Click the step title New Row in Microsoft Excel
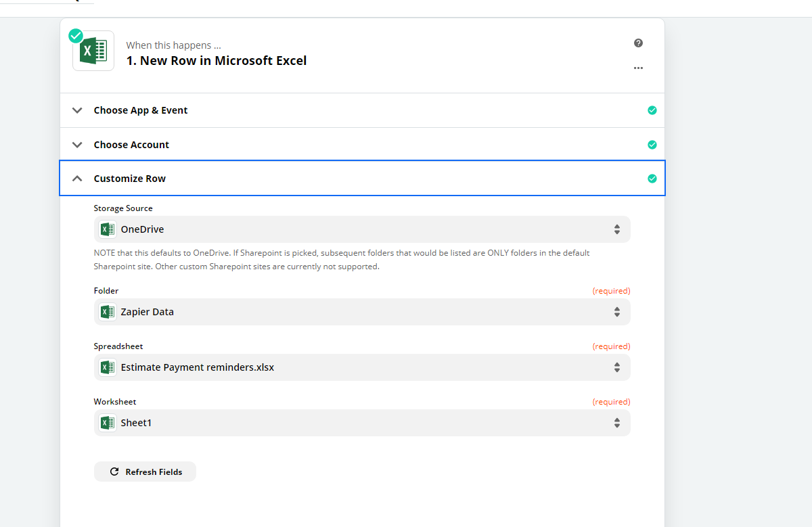The width and height of the screenshot is (812, 527). pos(217,60)
